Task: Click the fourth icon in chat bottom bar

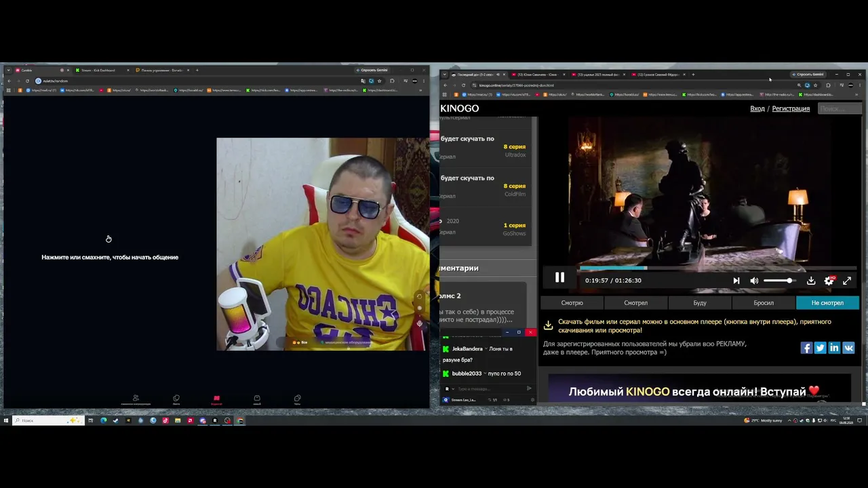Action: click(257, 399)
